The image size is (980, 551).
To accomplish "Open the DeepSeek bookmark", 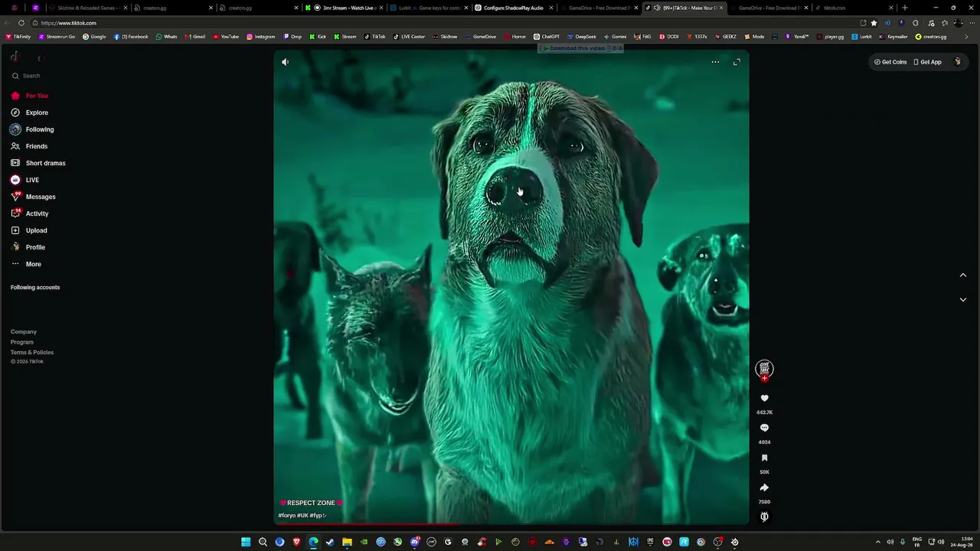I will tap(582, 37).
